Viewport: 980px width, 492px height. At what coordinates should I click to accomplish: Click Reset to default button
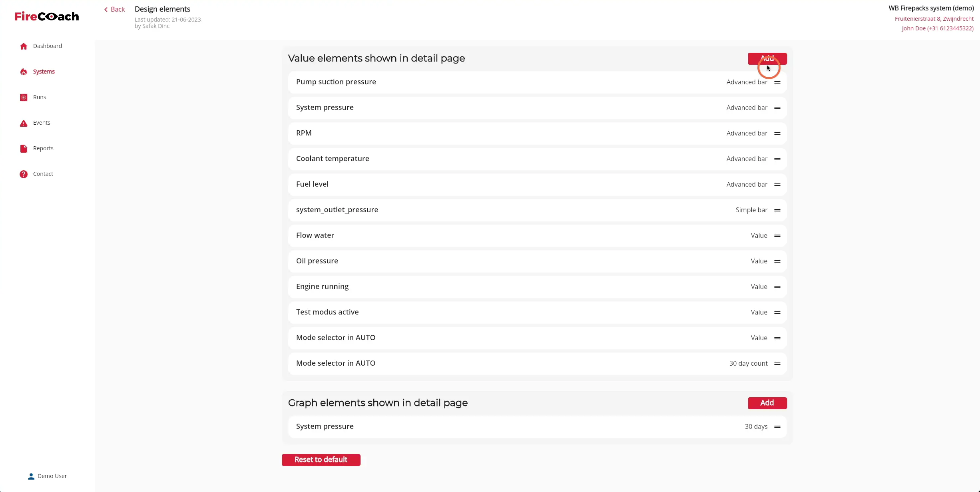pyautogui.click(x=321, y=460)
